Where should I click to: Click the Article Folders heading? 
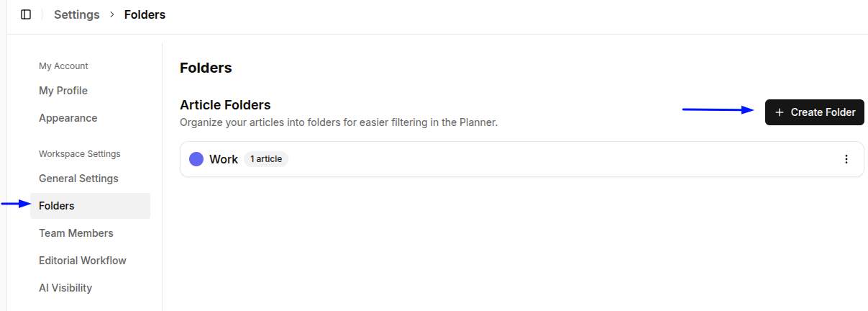point(225,105)
